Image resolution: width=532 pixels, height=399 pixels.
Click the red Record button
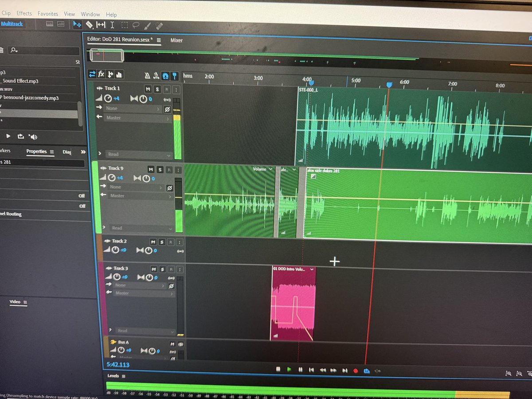tap(356, 371)
